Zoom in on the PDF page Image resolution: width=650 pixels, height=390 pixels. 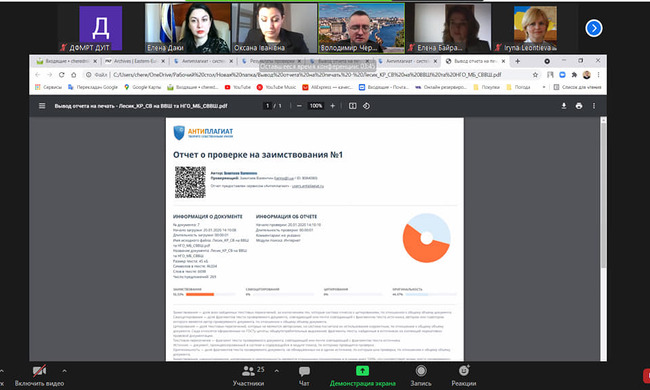(x=332, y=106)
